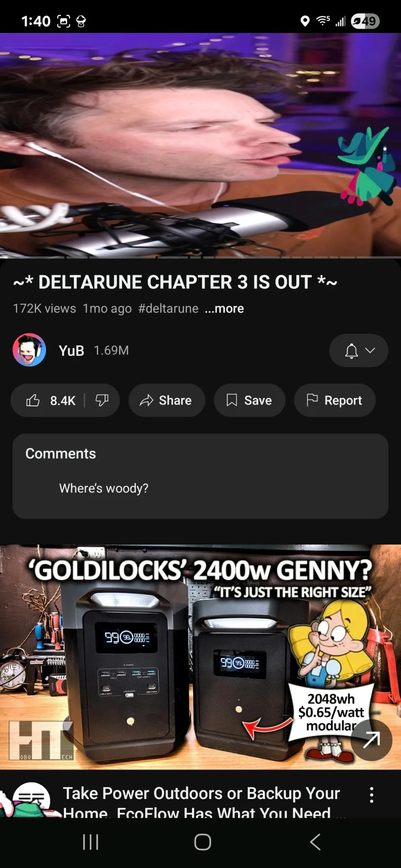
Task: Open notification bell dropdown for YuB
Action: pos(359,351)
